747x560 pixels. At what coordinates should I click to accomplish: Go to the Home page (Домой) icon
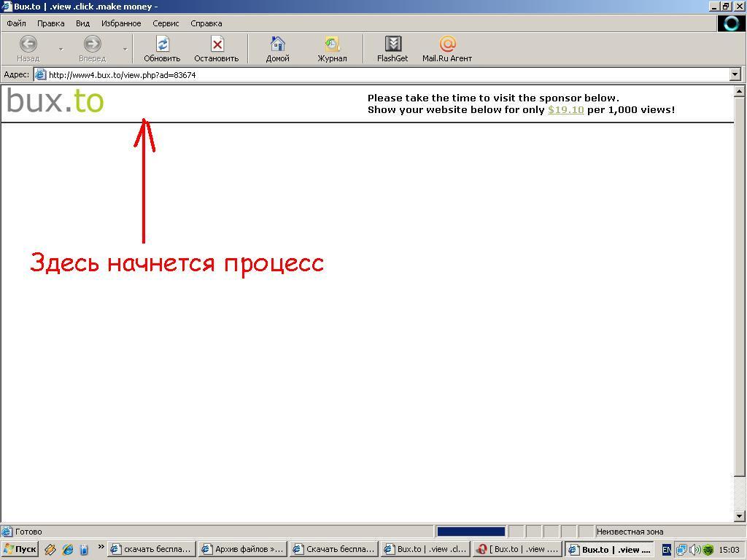(x=277, y=44)
